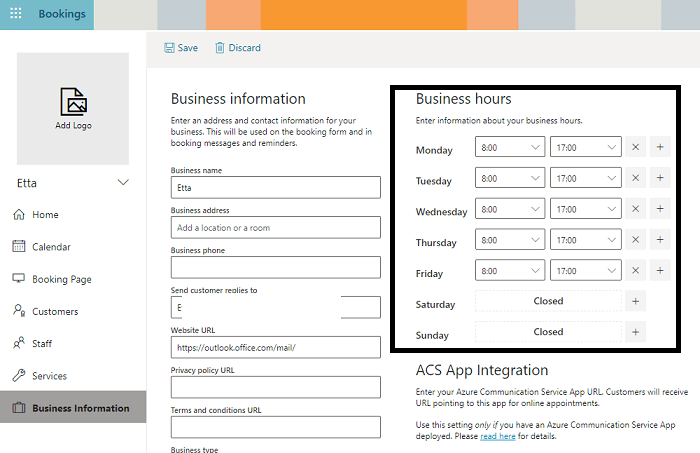Open Friday end time dropdown
The height and width of the screenshot is (453, 700).
tap(586, 270)
